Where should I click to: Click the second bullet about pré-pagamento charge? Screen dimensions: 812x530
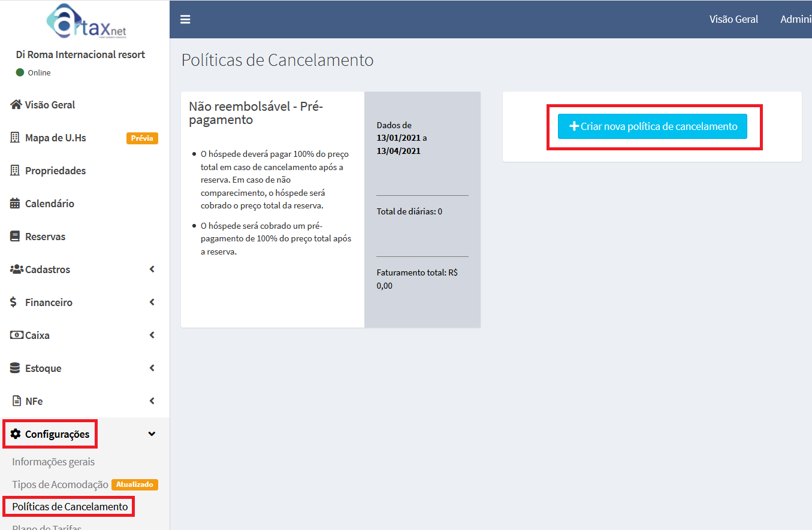click(x=276, y=239)
